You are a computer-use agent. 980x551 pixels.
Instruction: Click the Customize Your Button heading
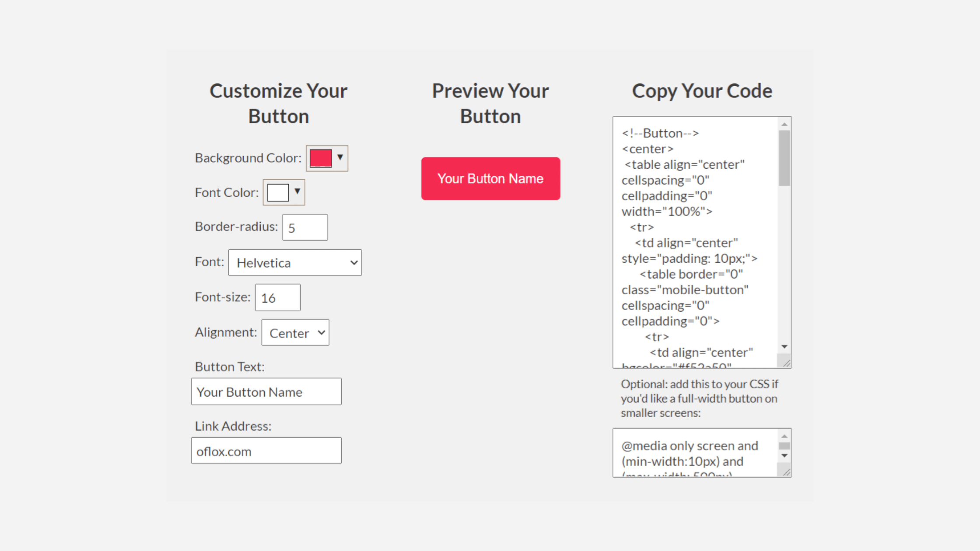click(x=278, y=103)
